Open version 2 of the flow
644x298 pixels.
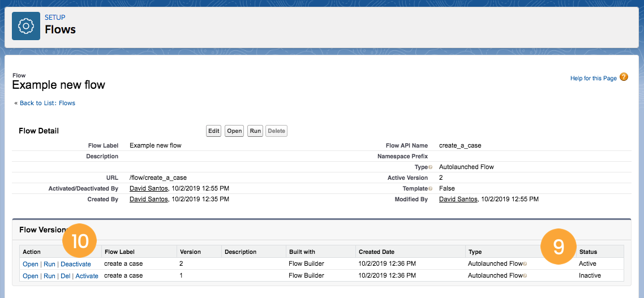coord(31,264)
